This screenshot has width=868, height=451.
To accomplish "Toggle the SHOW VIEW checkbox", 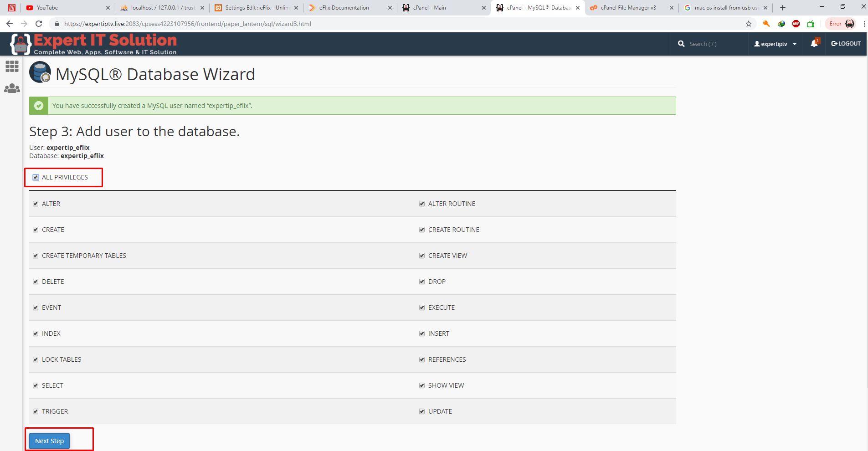I will pos(422,385).
